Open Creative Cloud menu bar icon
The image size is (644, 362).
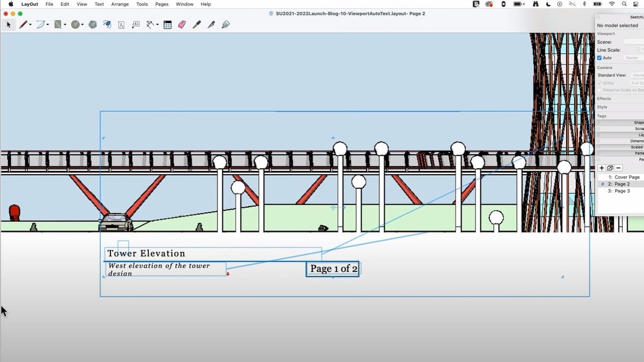[x=489, y=4]
